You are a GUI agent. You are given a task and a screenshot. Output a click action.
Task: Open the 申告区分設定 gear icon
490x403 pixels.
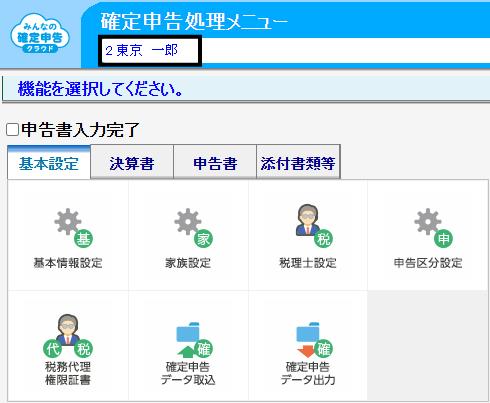click(x=433, y=227)
